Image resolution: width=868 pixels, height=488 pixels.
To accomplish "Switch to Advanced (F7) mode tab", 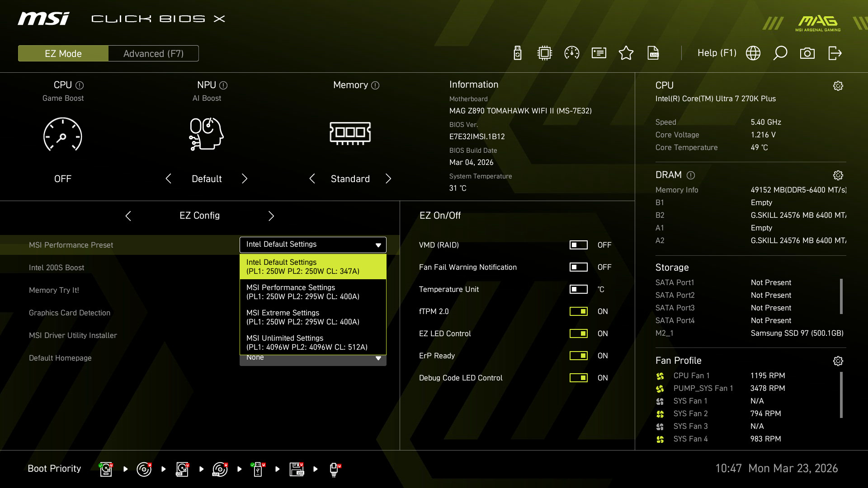I will click(x=153, y=53).
